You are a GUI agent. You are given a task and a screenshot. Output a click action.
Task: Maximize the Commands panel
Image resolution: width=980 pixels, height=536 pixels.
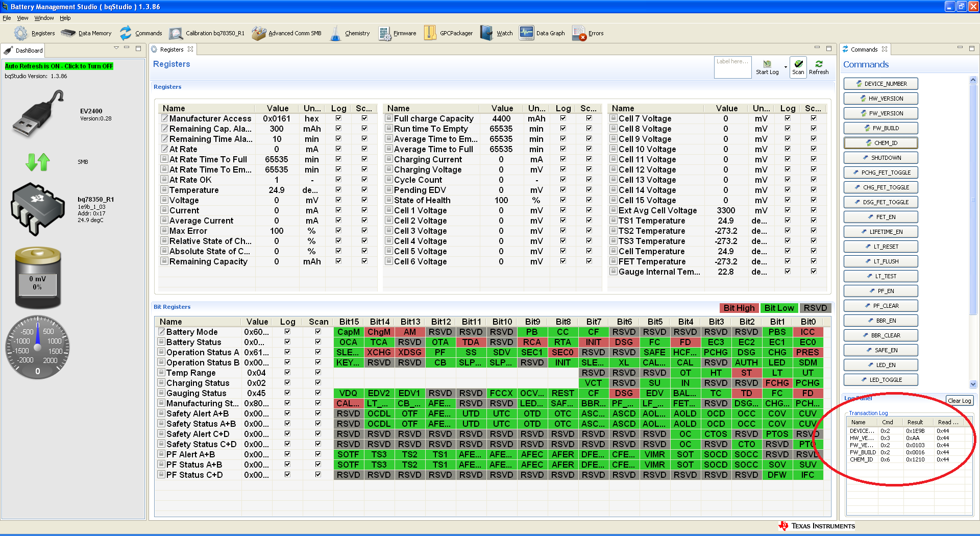coord(972,48)
